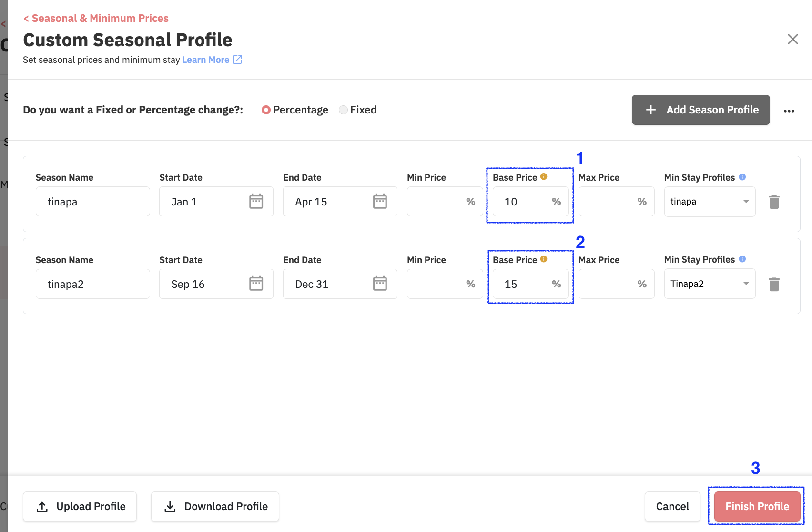812x532 pixels.
Task: Click Upload Profile button
Action: [x=80, y=507]
